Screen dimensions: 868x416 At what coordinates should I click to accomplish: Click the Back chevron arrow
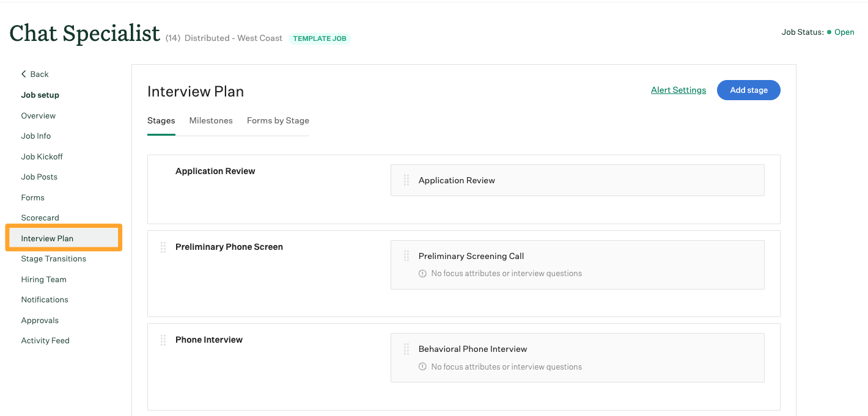(x=23, y=74)
